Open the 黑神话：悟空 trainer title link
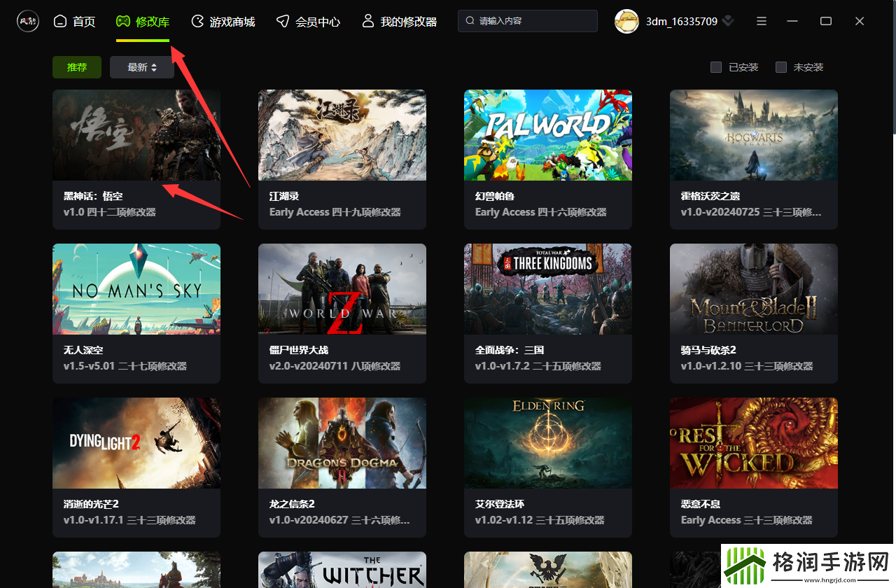The image size is (896, 588). (93, 196)
